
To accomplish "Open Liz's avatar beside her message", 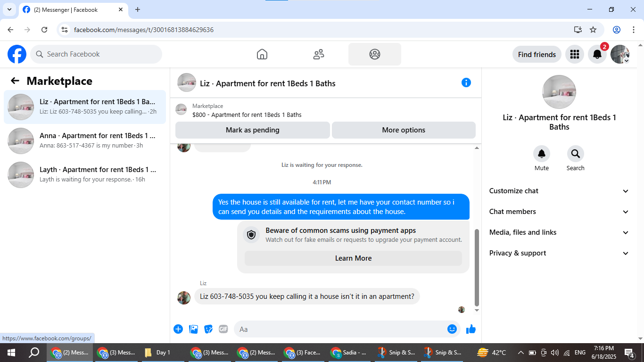I will click(184, 297).
